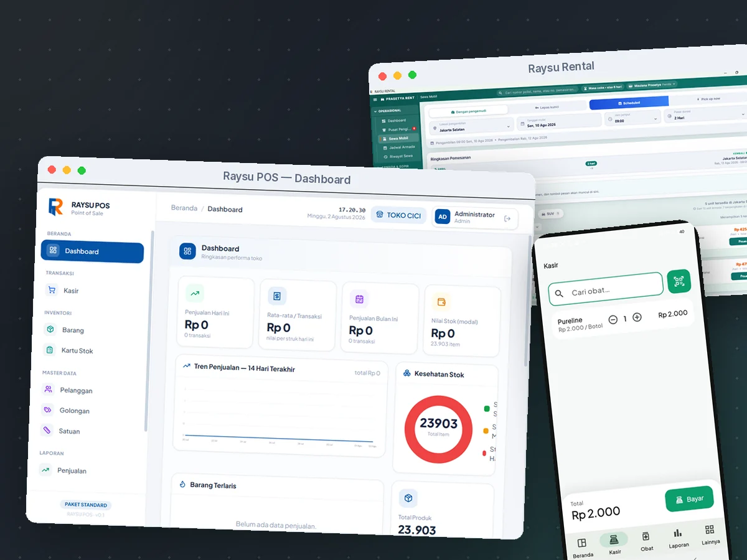Click the 23903 Total Item donut chart
This screenshot has height=560, width=747.
point(439,429)
